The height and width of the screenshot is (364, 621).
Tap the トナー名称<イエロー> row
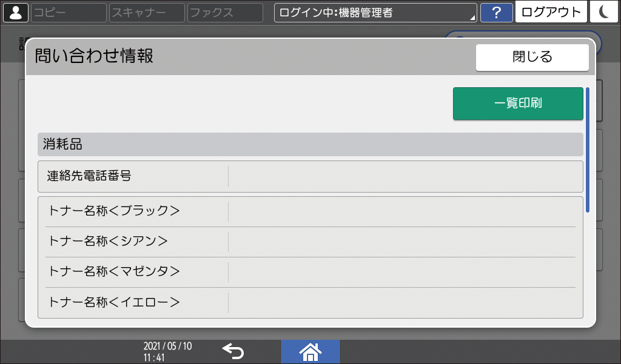pos(406,302)
